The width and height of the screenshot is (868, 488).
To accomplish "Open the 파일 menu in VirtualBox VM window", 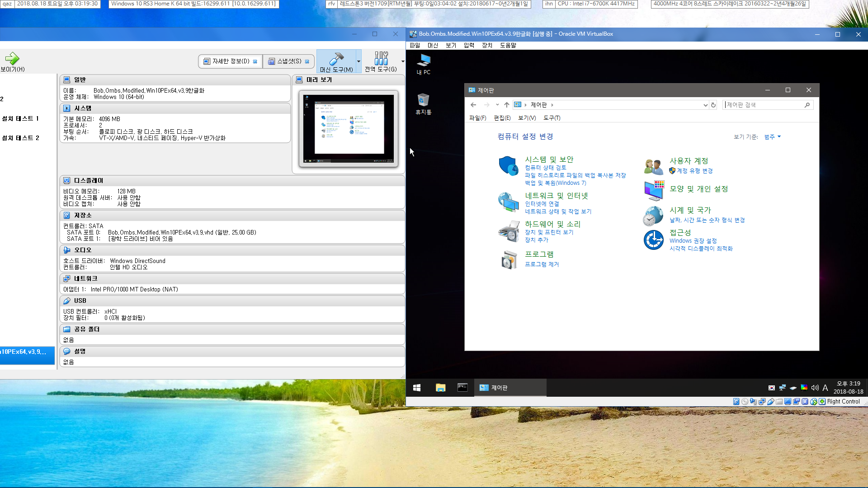I will [415, 45].
